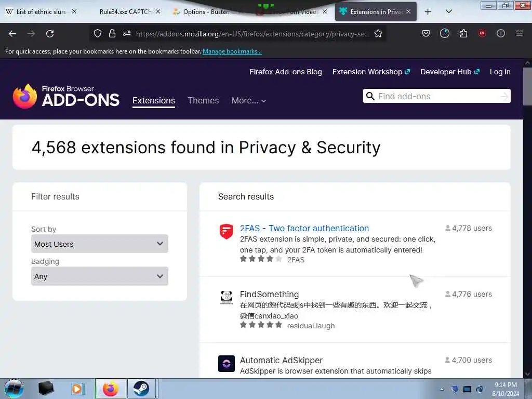This screenshot has height=399, width=532.
Task: Click the "residual.laugh" author name
Action: [x=311, y=326]
